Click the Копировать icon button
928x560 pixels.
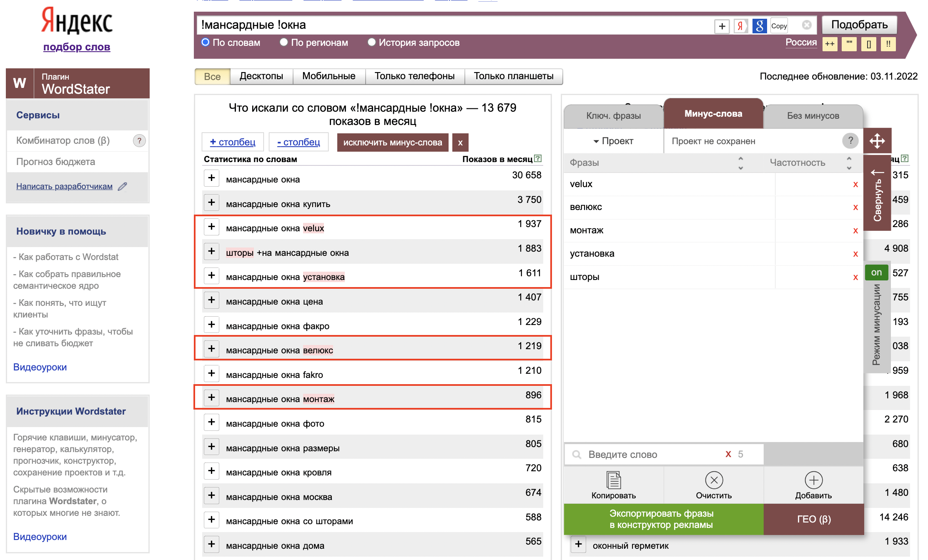(x=614, y=485)
